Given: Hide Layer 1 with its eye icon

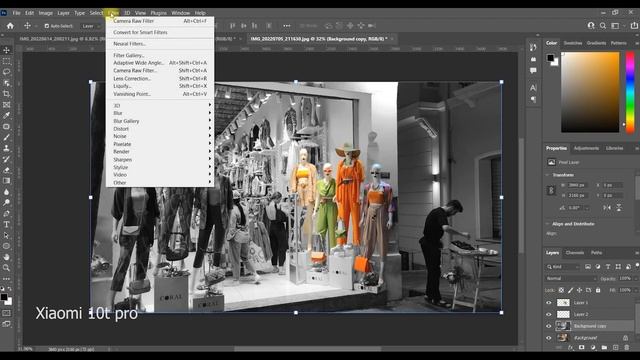Looking at the screenshot, I should tap(549, 303).
